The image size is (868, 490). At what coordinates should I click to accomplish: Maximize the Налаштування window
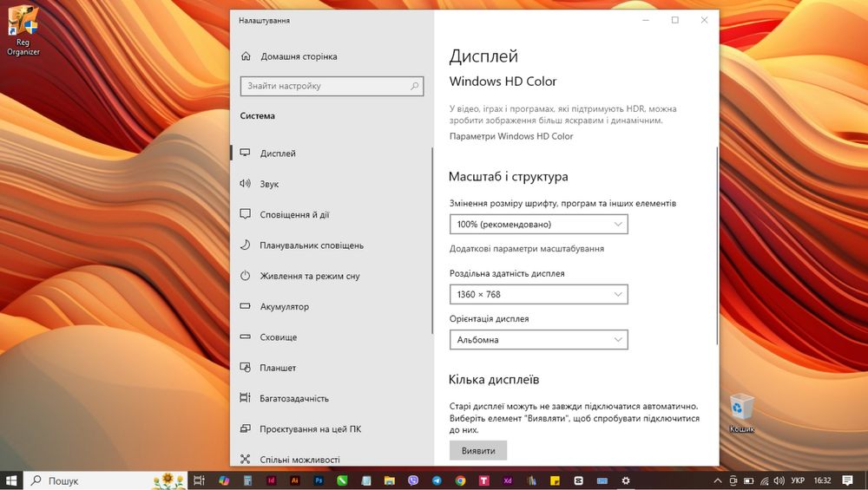674,20
